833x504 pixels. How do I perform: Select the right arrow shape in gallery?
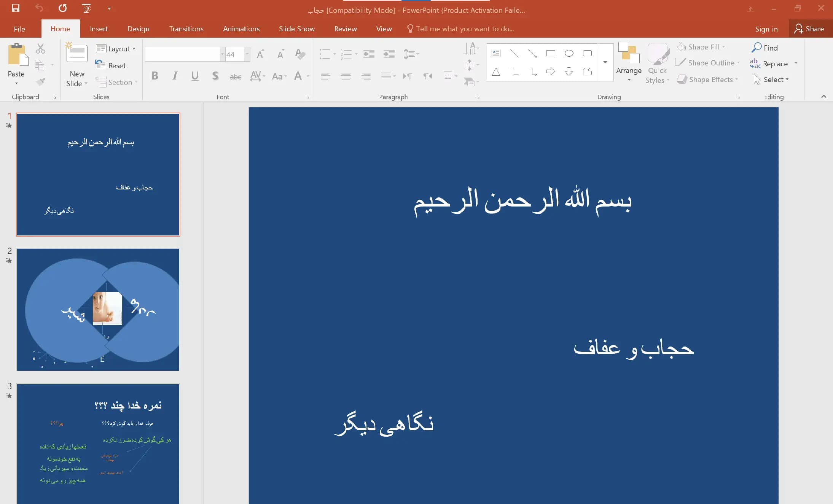pos(551,71)
